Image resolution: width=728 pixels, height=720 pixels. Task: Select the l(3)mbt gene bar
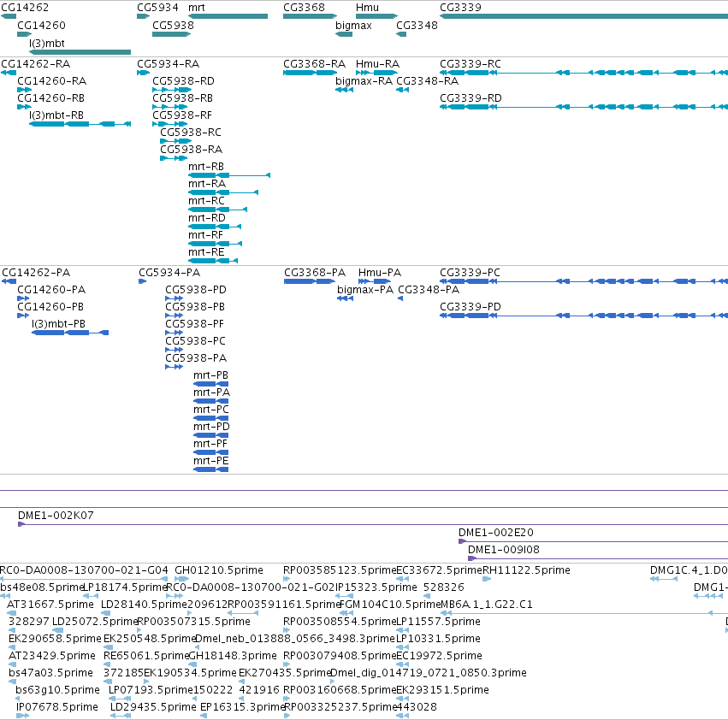pyautogui.click(x=80, y=52)
